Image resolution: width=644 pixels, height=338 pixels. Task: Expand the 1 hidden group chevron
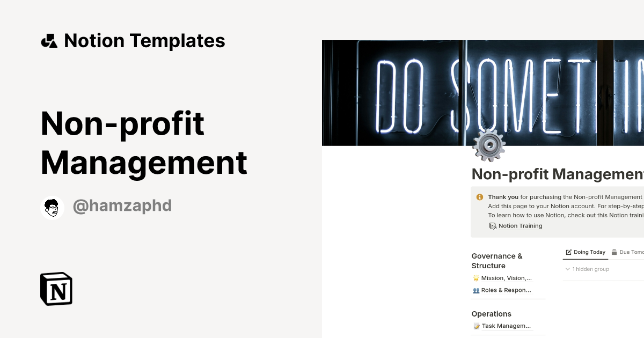[567, 269]
